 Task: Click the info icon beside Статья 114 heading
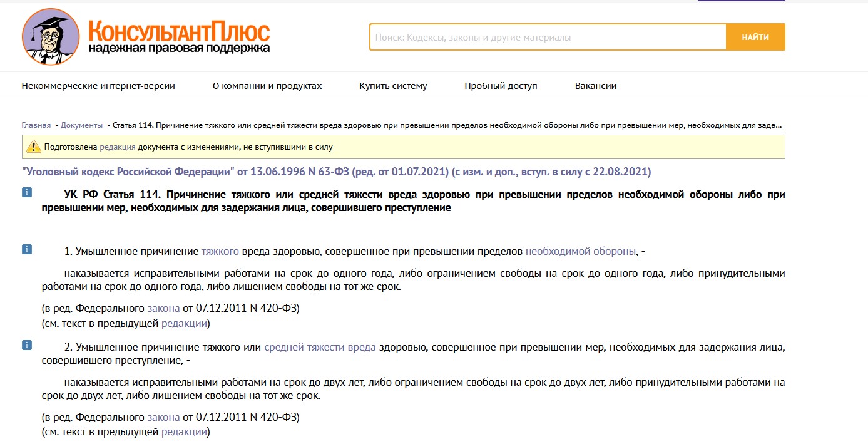click(27, 193)
